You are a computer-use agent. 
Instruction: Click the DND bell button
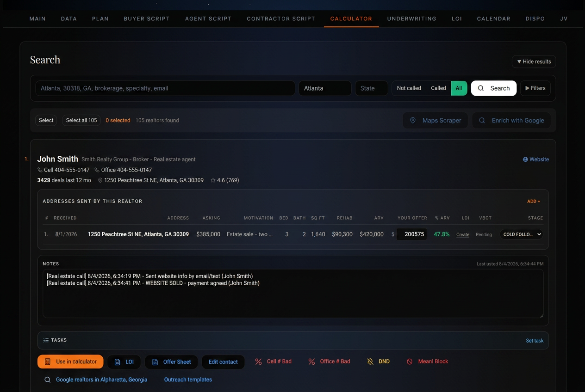(378, 361)
